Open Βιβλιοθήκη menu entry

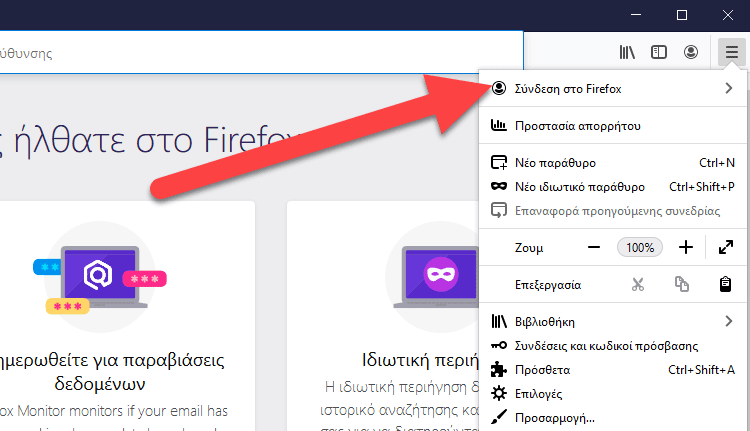click(613, 321)
